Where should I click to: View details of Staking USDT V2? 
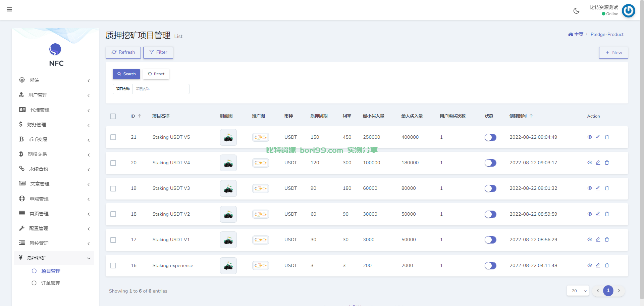pos(590,214)
